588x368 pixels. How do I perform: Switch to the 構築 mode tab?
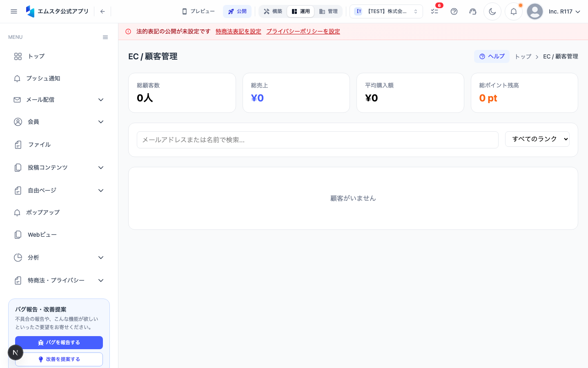pyautogui.click(x=273, y=11)
